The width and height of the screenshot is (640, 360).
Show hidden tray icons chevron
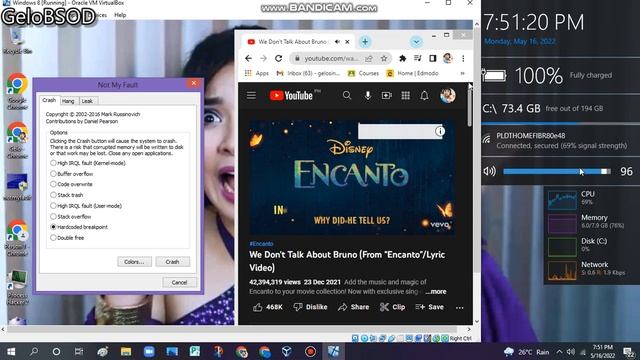[559, 352]
